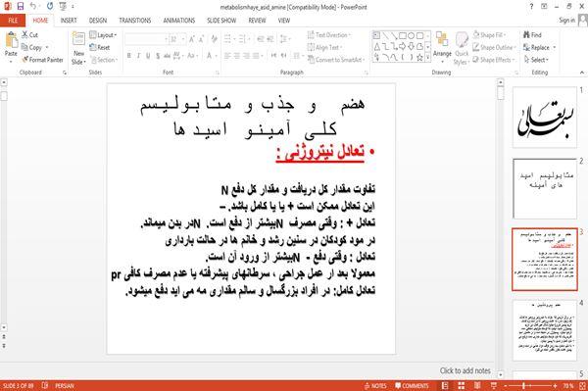
Task: Open Shape Effects dropdown
Action: pyautogui.click(x=494, y=60)
